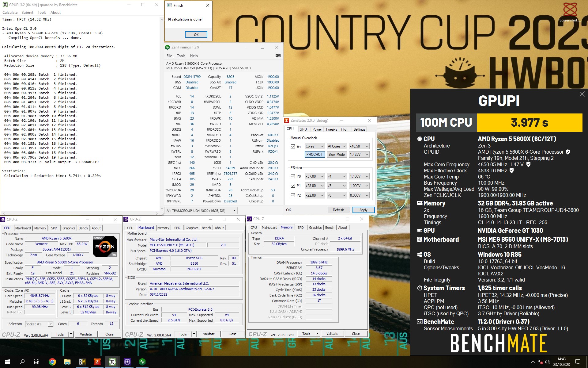Switch to ZenStates Tweaks tab

coord(331,129)
